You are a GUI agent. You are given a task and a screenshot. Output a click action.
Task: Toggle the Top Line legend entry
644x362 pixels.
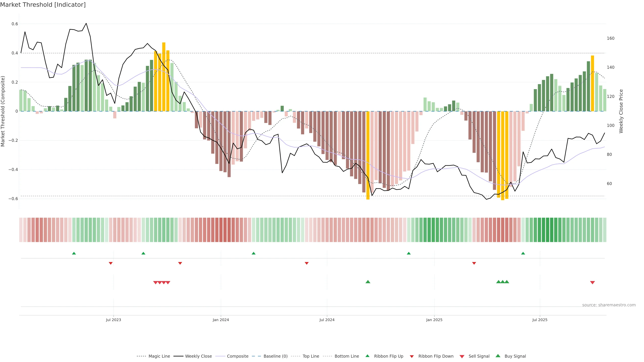click(311, 356)
